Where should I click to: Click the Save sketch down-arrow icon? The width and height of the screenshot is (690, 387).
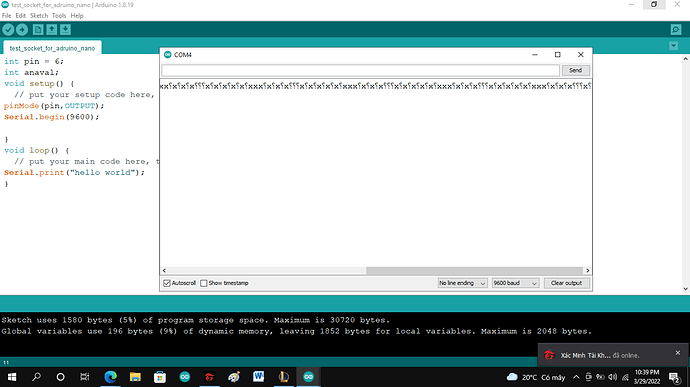65,29
